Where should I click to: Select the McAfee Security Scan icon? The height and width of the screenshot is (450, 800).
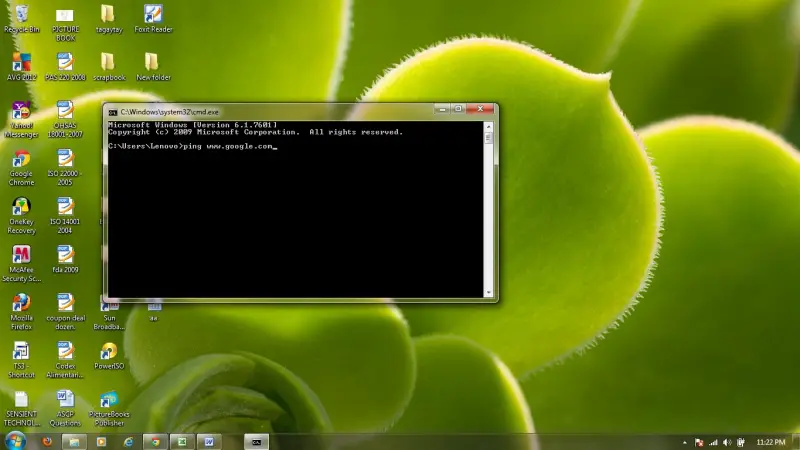(x=21, y=264)
